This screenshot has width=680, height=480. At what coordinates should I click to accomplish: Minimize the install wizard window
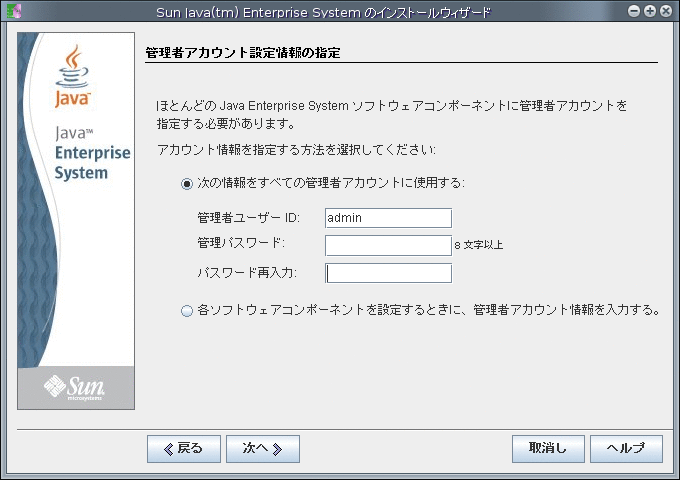pyautogui.click(x=634, y=11)
